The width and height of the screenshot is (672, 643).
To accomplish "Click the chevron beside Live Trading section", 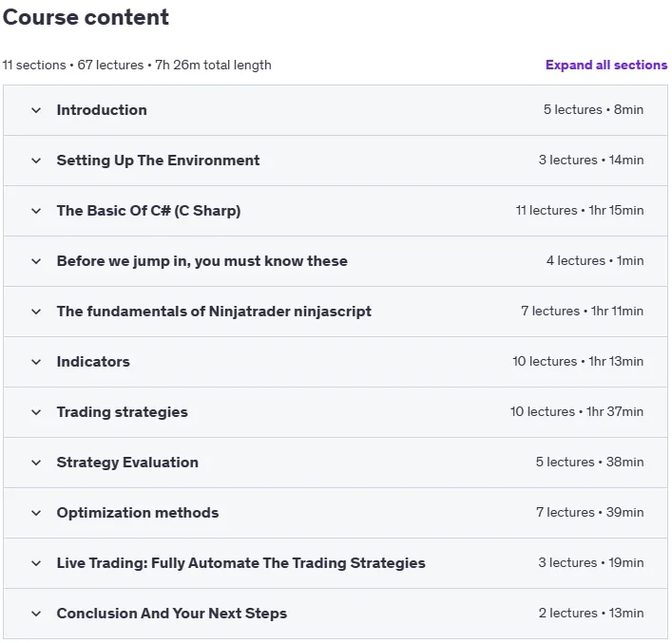I will coord(36,563).
